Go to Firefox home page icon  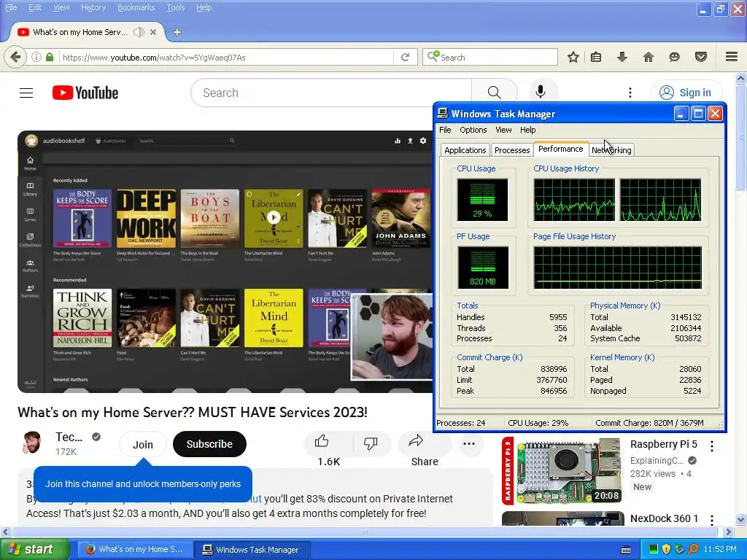coord(649,57)
